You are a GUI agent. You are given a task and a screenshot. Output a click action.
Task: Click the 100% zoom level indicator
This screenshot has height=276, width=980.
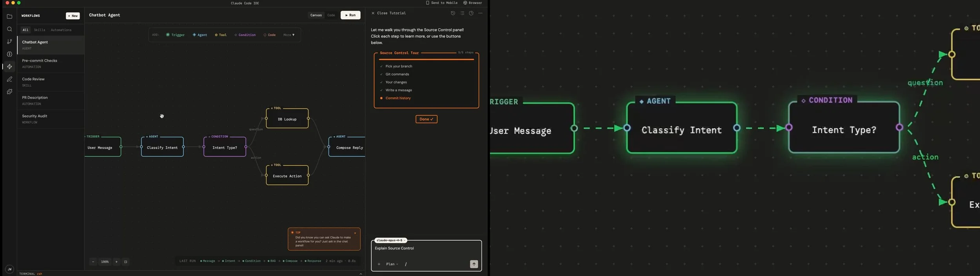pos(105,262)
